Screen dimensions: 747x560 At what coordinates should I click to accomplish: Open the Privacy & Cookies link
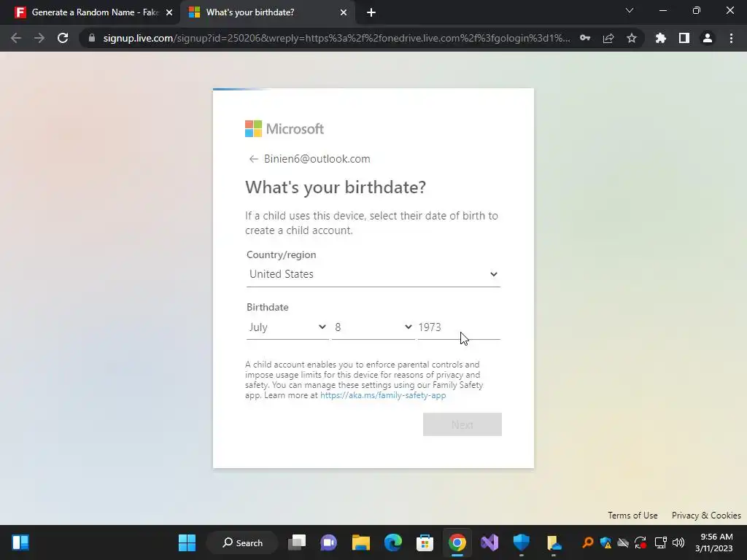tap(706, 516)
